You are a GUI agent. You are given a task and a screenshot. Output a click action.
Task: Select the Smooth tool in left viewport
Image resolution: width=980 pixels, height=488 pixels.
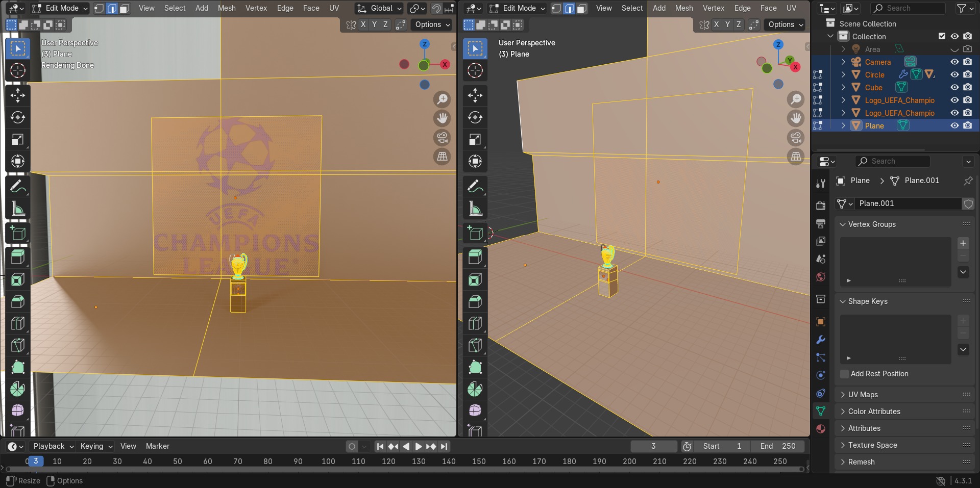(18, 411)
